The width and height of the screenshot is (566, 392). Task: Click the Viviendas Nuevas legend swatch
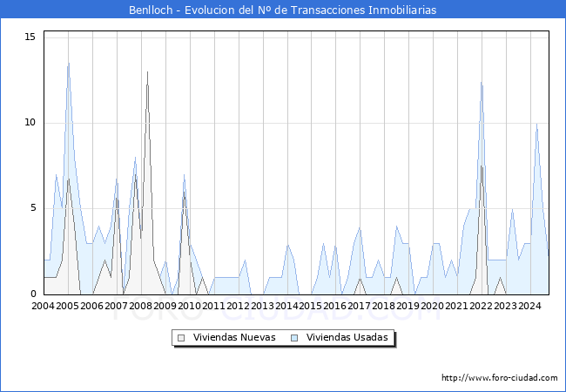click(x=181, y=338)
